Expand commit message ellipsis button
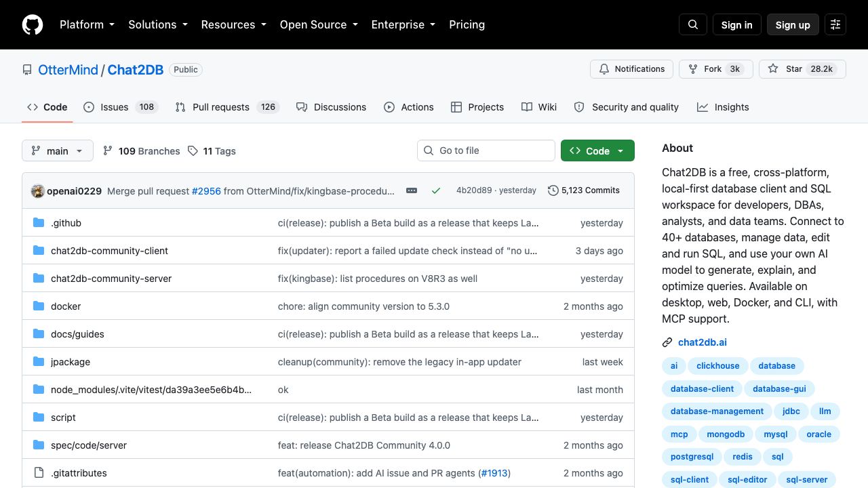 [x=412, y=190]
